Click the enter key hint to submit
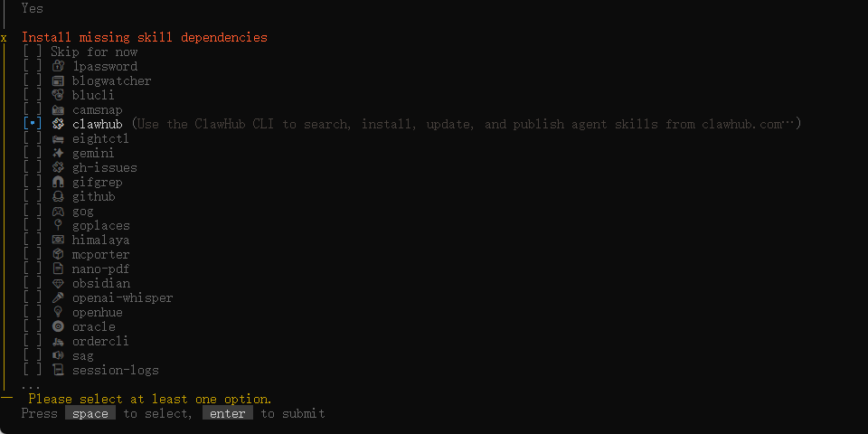The height and width of the screenshot is (434, 868). [x=228, y=413]
